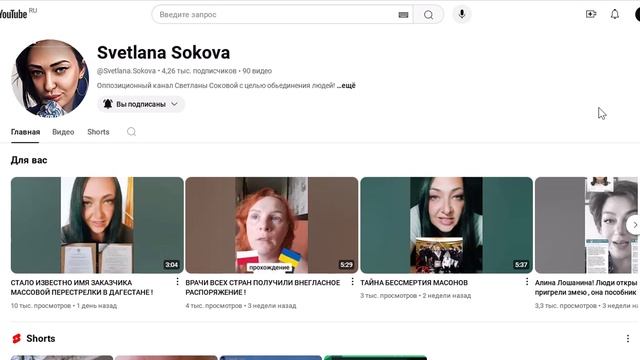The height and width of the screenshot is (360, 640).
Task: Click '4 тыс. просмотров • 3 недели назад'
Action: (241, 305)
